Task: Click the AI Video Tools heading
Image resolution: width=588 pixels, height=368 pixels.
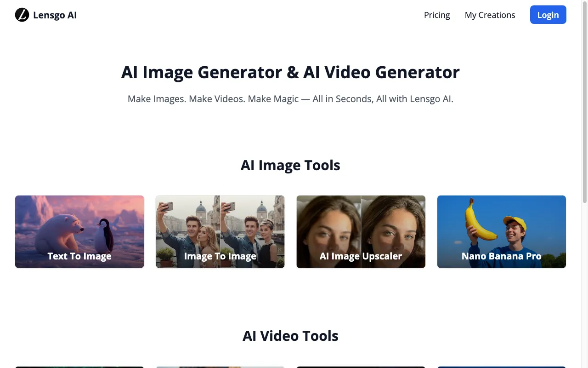Action: (290, 336)
